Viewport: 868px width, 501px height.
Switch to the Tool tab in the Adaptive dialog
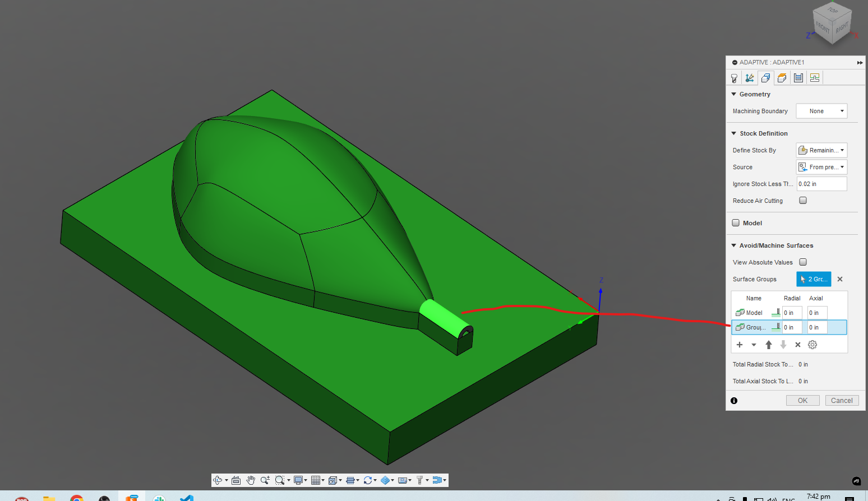coord(734,77)
